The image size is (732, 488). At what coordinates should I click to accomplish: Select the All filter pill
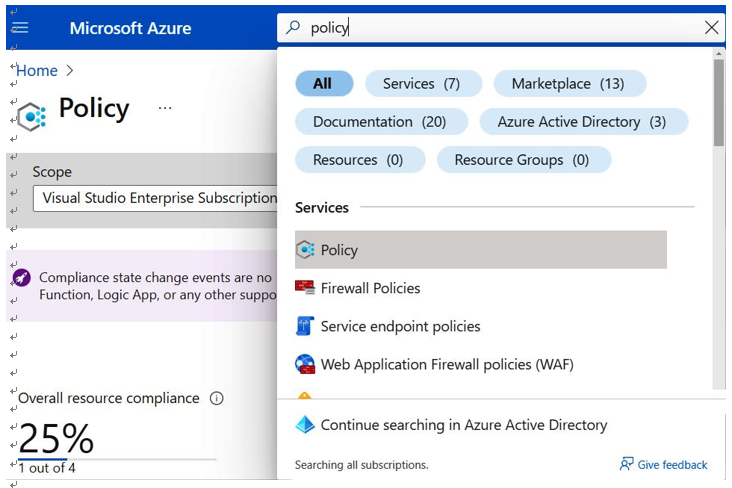(x=324, y=84)
